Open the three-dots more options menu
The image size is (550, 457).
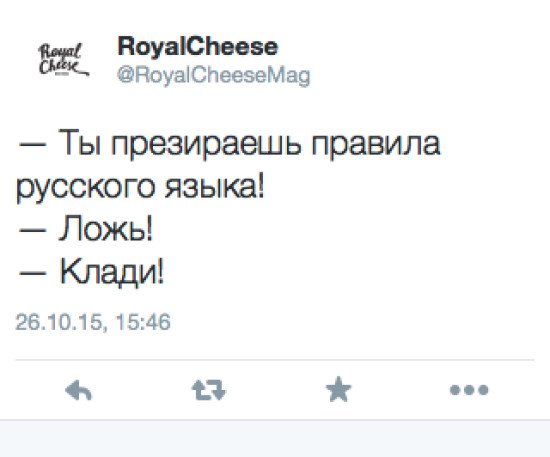(x=469, y=390)
